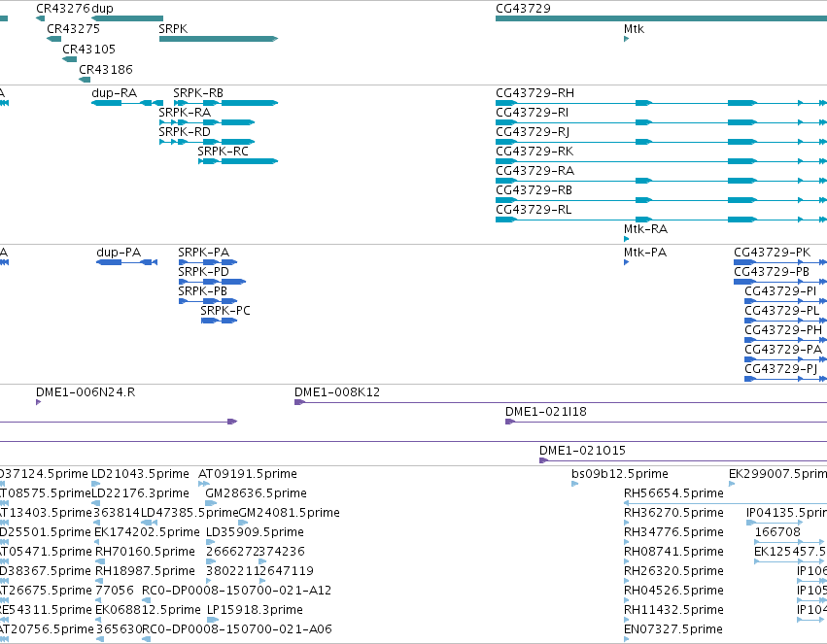Select the CG43729-RK transcript label

coord(534,152)
